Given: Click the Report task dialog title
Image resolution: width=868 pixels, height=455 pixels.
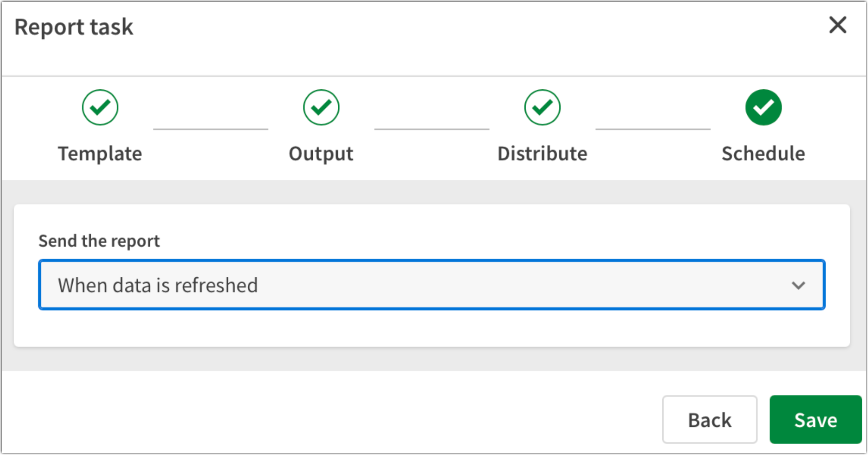Looking at the screenshot, I should point(74,27).
